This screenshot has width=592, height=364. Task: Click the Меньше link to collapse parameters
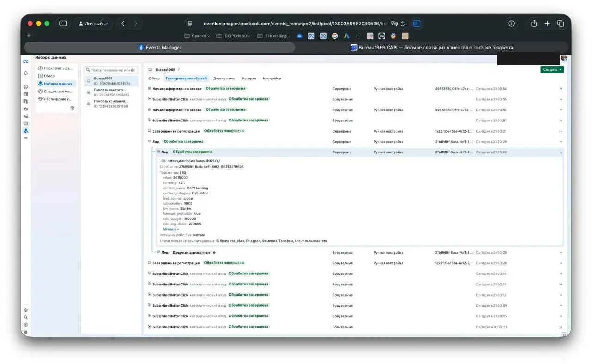pyautogui.click(x=171, y=229)
